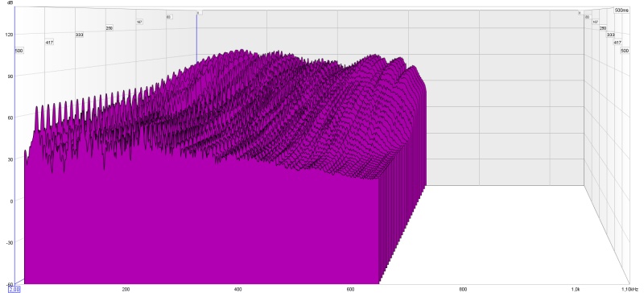644x293 pixels.
Task: Click the 1.0k frequency axis label
Action: click(x=576, y=289)
